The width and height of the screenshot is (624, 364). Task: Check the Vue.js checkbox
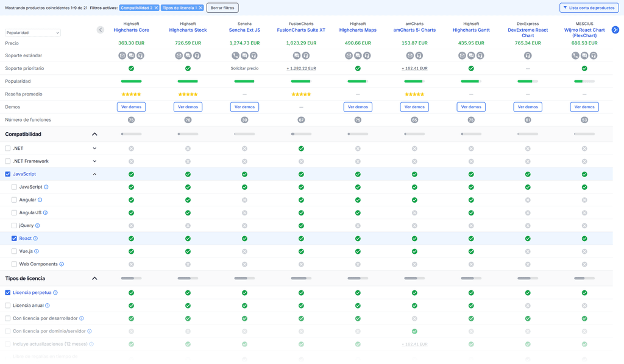(x=15, y=251)
